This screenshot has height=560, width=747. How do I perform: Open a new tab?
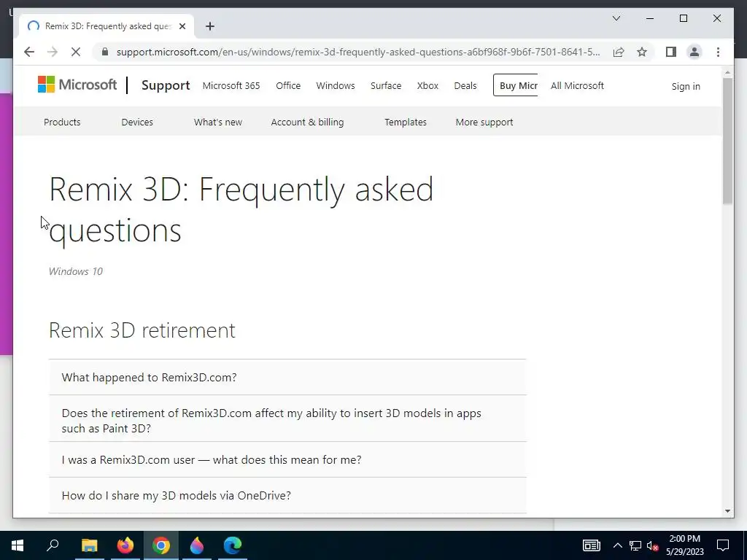coord(209,26)
